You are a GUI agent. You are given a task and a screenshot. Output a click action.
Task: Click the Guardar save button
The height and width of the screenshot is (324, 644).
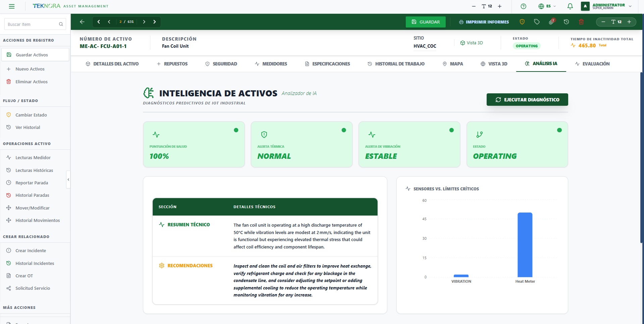pyautogui.click(x=426, y=22)
